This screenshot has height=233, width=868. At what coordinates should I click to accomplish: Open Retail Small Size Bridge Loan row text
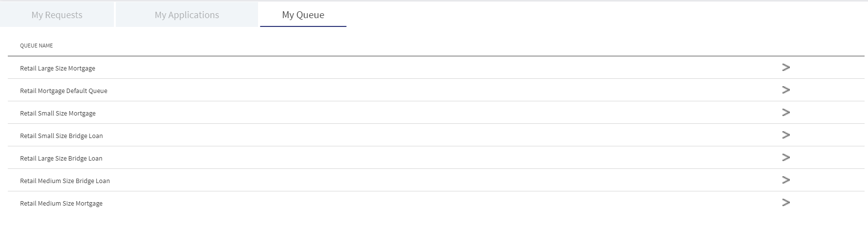[62, 136]
